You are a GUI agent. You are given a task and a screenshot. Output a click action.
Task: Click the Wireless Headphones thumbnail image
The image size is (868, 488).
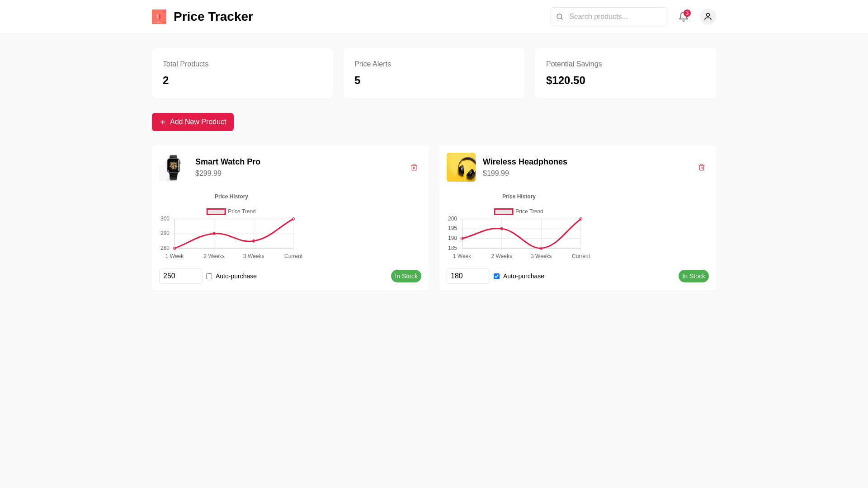pyautogui.click(x=461, y=167)
